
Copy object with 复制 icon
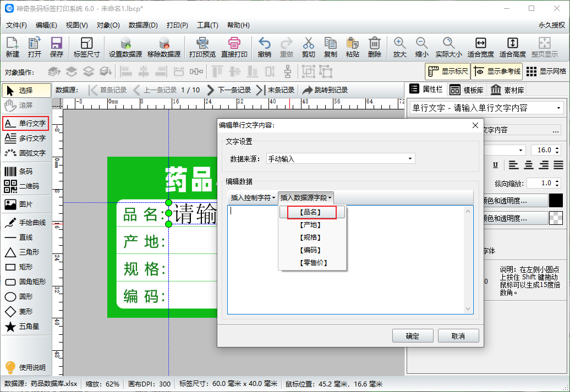pos(331,47)
